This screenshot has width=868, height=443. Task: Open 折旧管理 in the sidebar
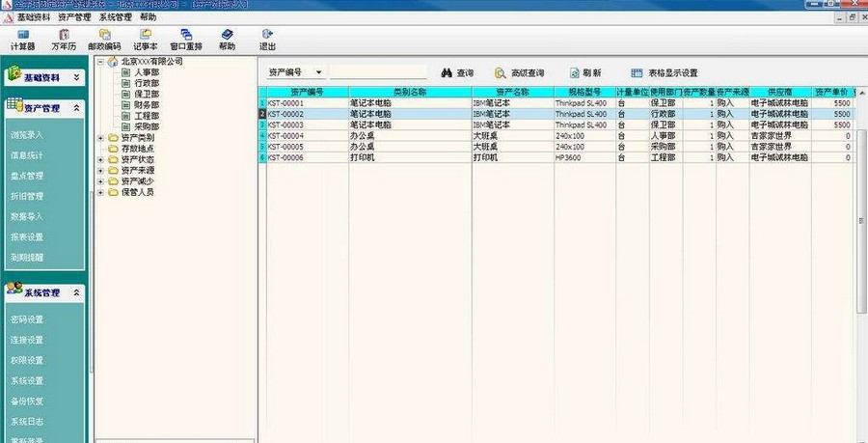tap(27, 196)
